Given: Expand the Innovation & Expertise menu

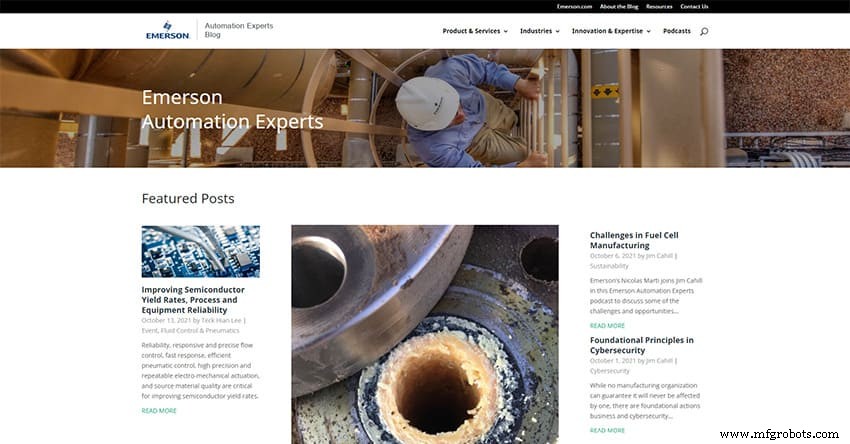Looking at the screenshot, I should point(611,31).
